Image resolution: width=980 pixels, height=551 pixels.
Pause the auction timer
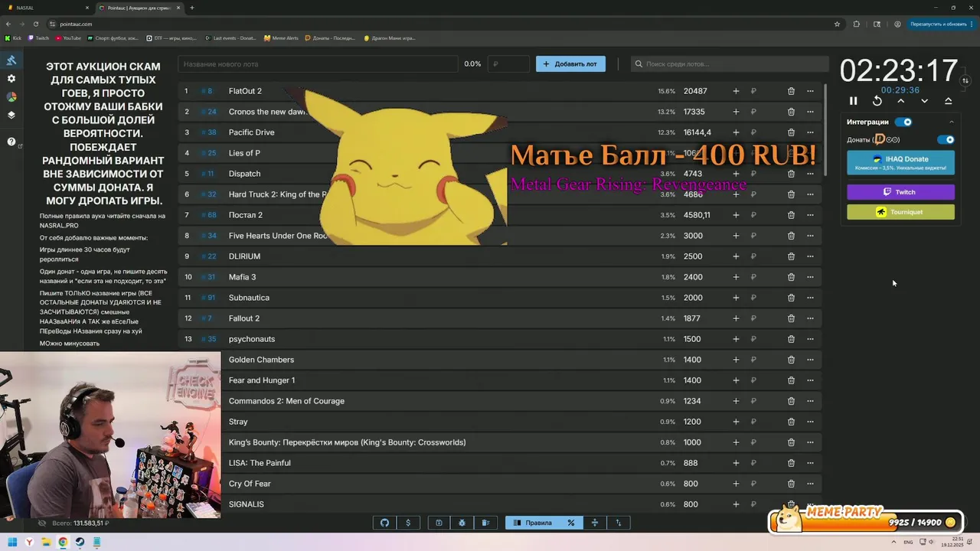(854, 101)
